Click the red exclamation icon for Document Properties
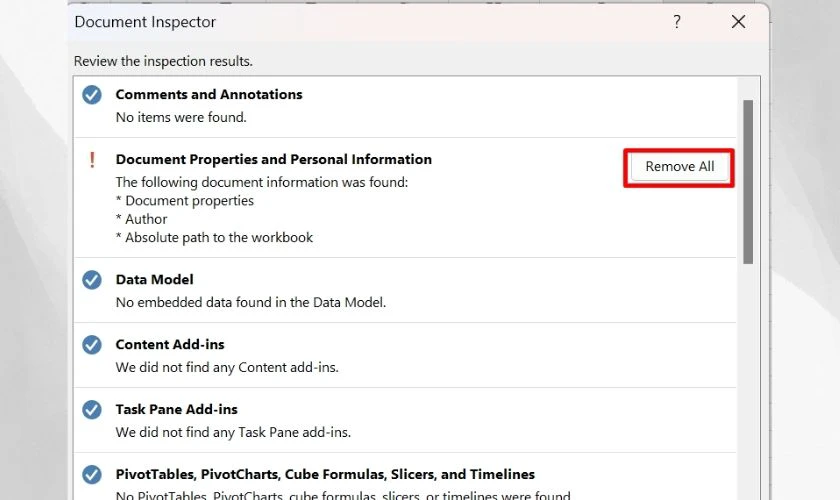The height and width of the screenshot is (500, 840). pos(92,160)
